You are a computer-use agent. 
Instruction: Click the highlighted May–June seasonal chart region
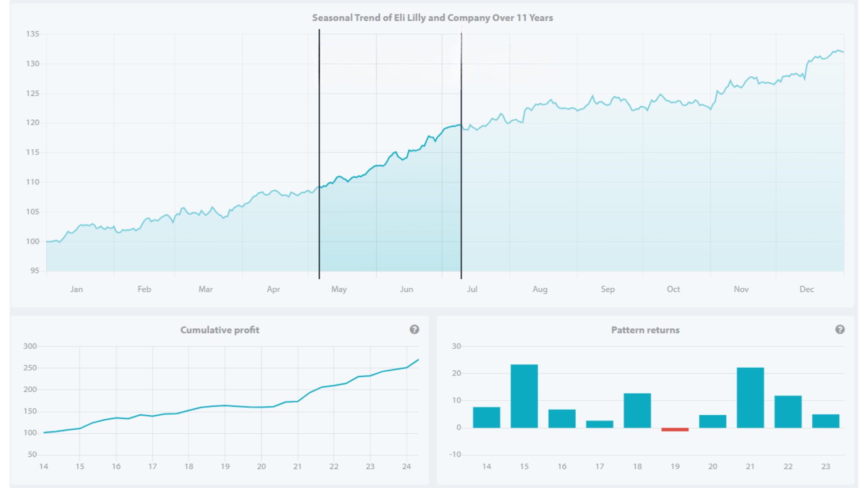coord(390,217)
